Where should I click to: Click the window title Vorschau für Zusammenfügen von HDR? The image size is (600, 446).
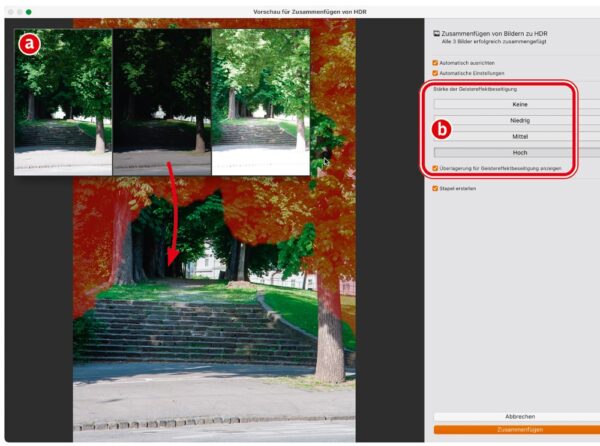click(310, 12)
